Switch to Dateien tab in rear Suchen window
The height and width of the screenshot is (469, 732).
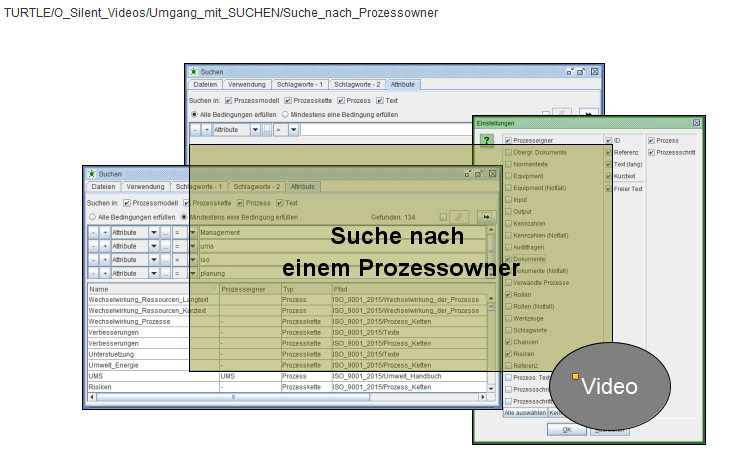pos(205,84)
